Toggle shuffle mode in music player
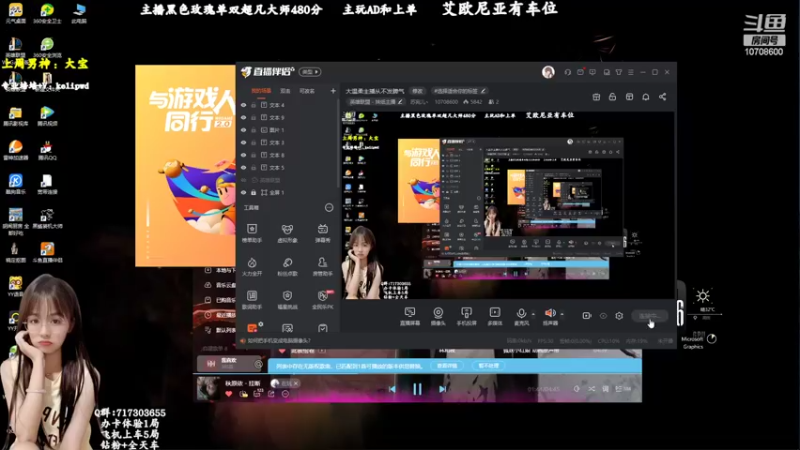 (x=591, y=389)
